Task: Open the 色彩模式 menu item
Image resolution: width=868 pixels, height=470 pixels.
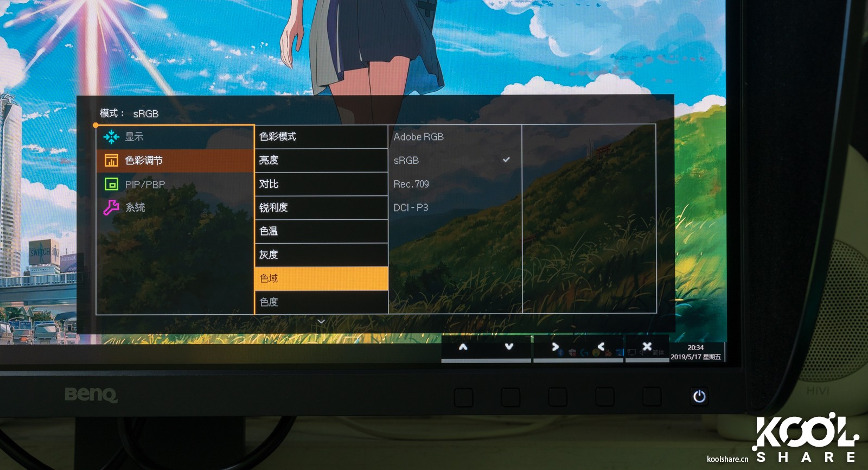Action: (321, 137)
